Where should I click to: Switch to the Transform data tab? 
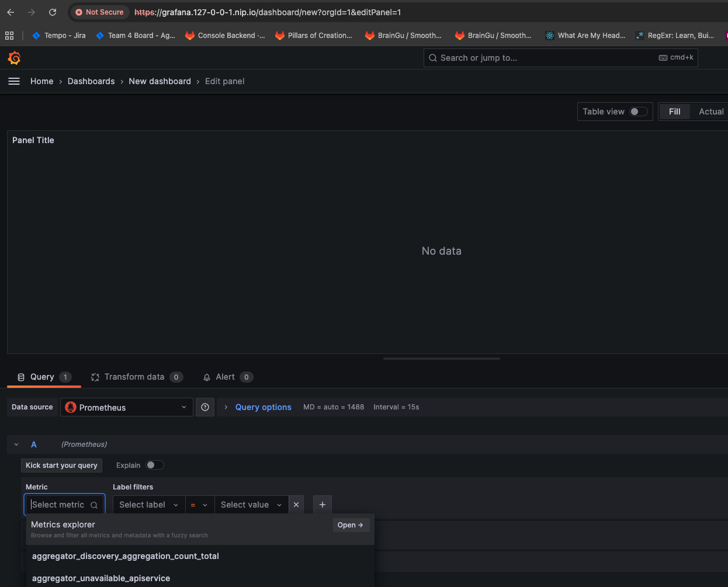tap(137, 377)
